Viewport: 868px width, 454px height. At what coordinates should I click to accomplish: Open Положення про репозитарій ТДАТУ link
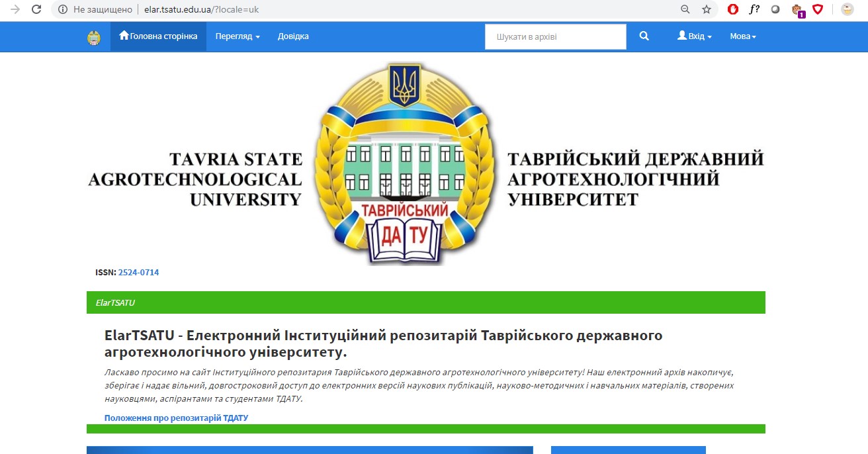(x=176, y=418)
